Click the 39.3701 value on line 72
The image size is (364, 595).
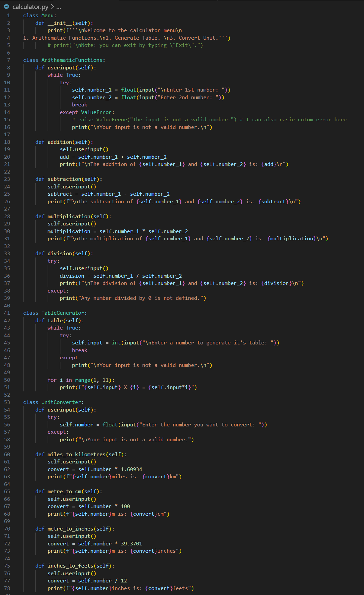click(x=131, y=544)
